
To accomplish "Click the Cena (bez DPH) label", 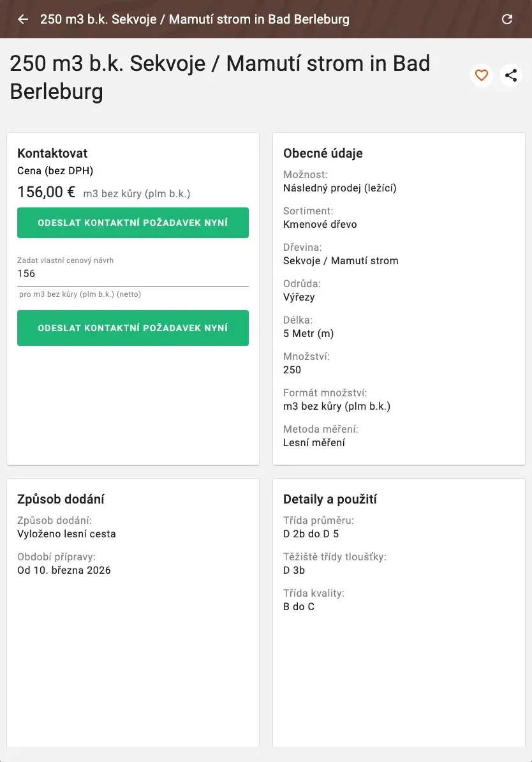I will click(x=55, y=170).
